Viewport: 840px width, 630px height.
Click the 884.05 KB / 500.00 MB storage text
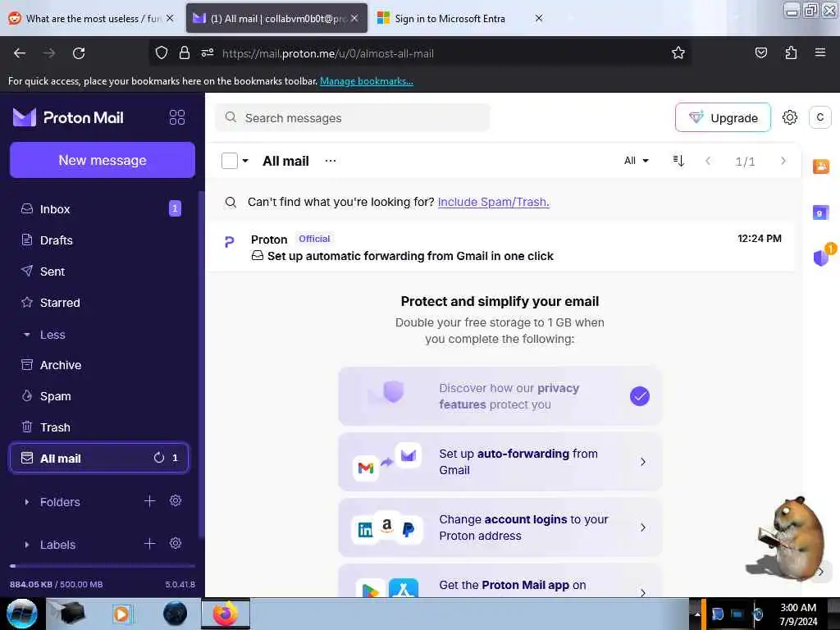point(57,584)
